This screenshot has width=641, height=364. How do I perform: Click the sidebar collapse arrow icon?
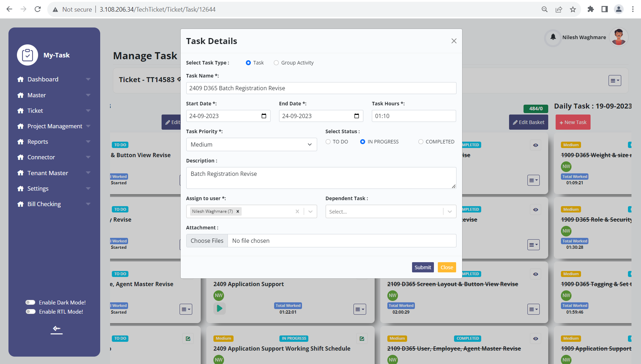click(x=56, y=329)
